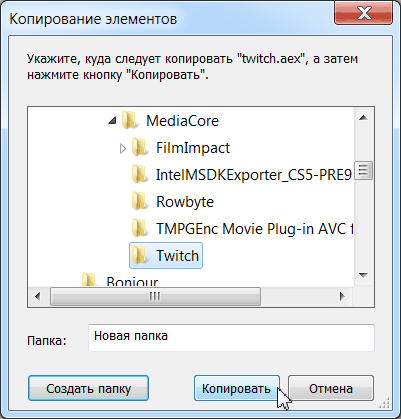Screen dimensions: 401x419
Task: Collapse the MediaCore tree node
Action: [113, 121]
